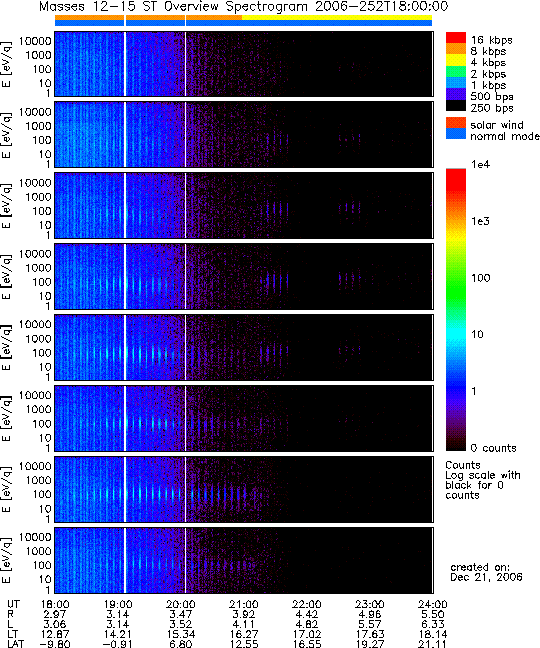Click the '0 counts' color bar label
This screenshot has height=648, width=540.
(x=494, y=448)
